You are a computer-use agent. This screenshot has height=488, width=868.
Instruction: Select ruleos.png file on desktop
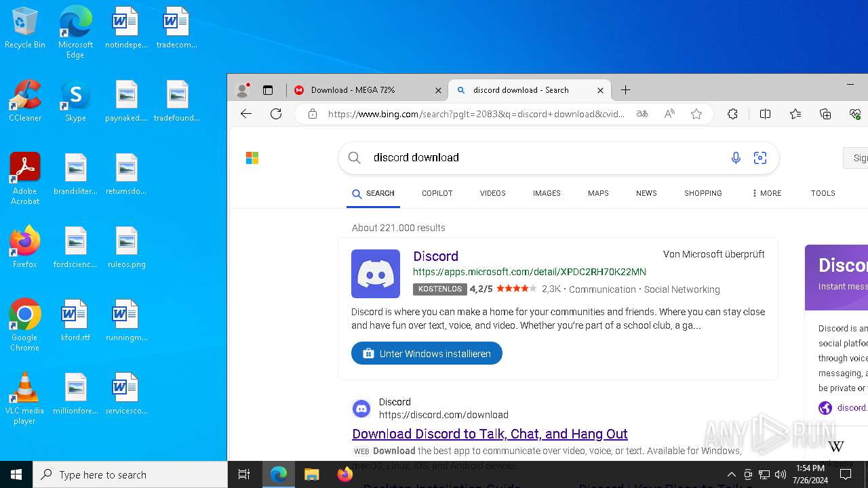[x=126, y=247]
